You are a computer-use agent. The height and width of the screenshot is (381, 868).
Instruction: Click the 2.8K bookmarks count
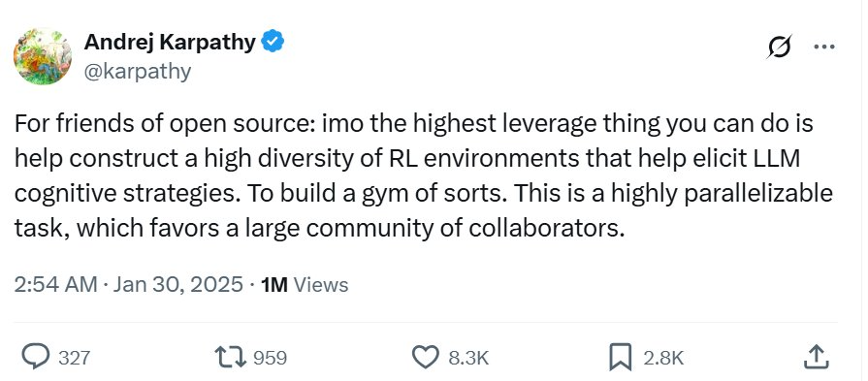[x=663, y=358]
